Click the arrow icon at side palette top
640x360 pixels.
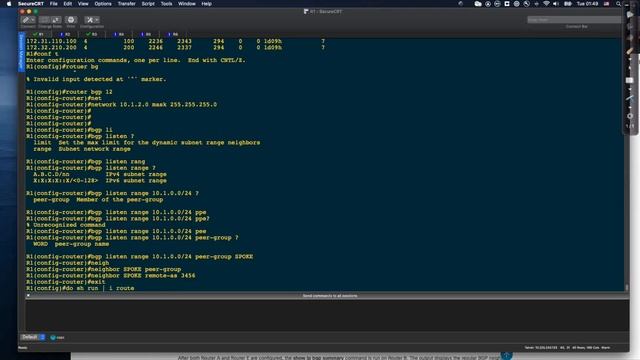630,14
